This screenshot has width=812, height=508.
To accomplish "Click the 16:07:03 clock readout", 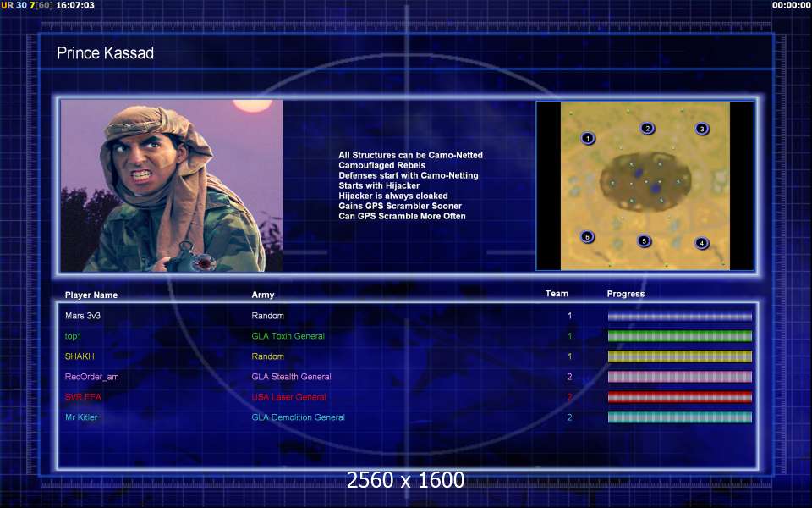I will [75, 5].
